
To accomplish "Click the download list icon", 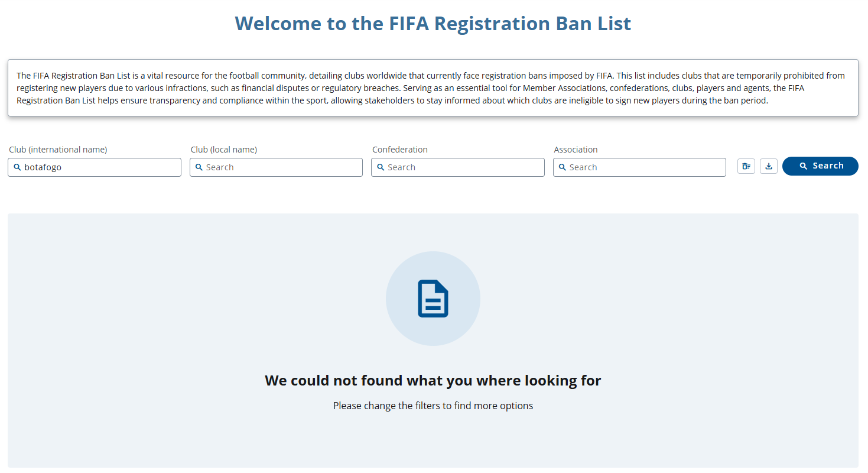I will tap(768, 166).
